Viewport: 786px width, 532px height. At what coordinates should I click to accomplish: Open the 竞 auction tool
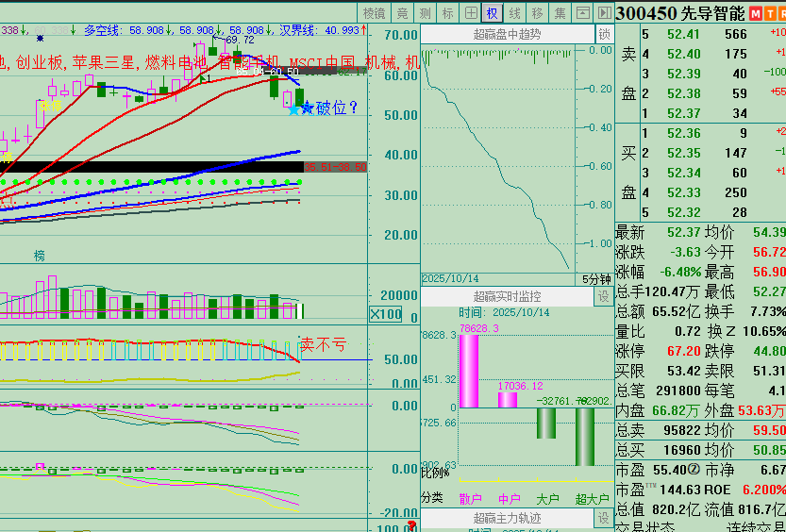click(x=403, y=12)
